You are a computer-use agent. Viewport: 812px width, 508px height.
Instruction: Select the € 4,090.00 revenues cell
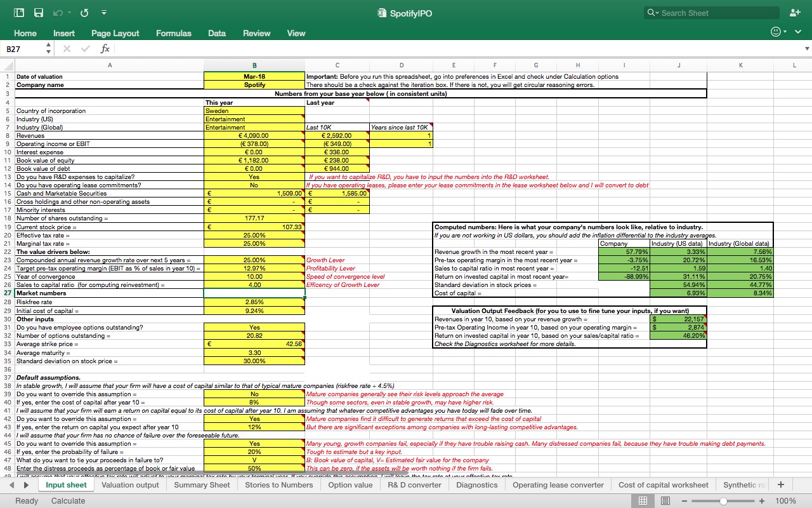[254, 135]
